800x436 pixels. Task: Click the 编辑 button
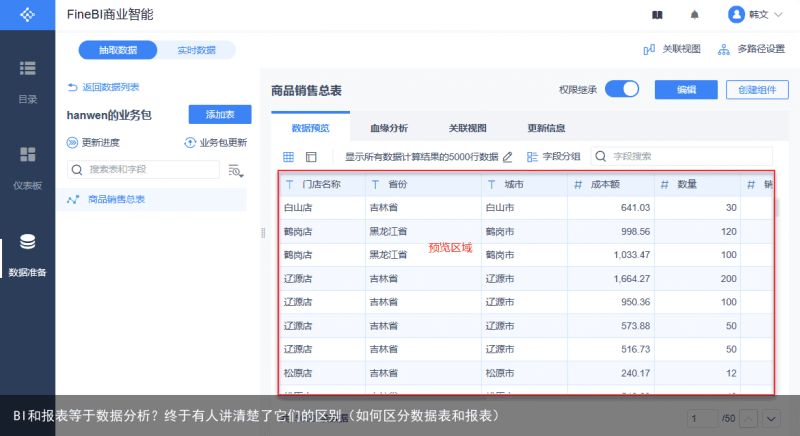pyautogui.click(x=686, y=90)
